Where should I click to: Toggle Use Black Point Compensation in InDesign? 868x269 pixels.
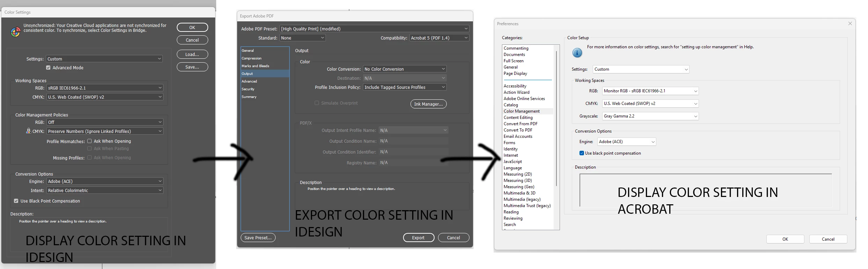(x=16, y=201)
